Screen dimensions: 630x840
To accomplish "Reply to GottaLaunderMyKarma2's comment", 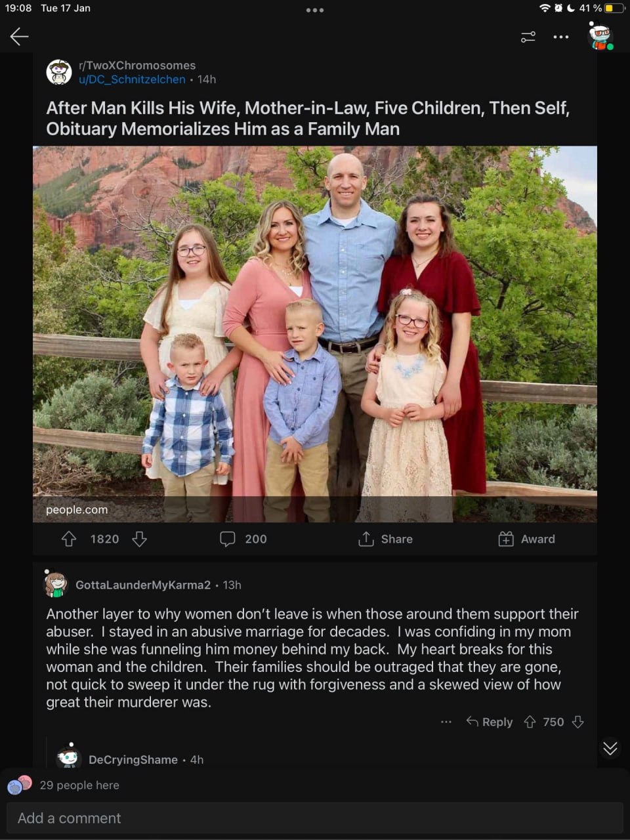I will (x=490, y=722).
